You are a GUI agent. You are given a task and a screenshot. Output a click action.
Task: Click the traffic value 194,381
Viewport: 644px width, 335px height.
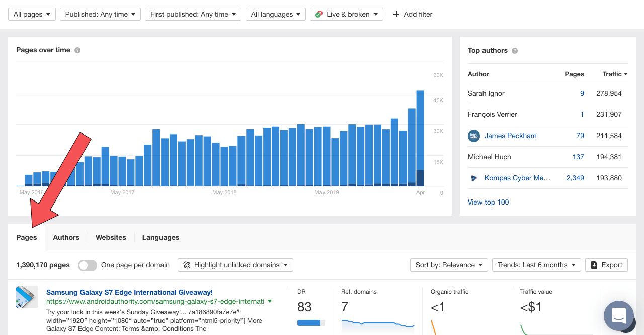tap(609, 157)
